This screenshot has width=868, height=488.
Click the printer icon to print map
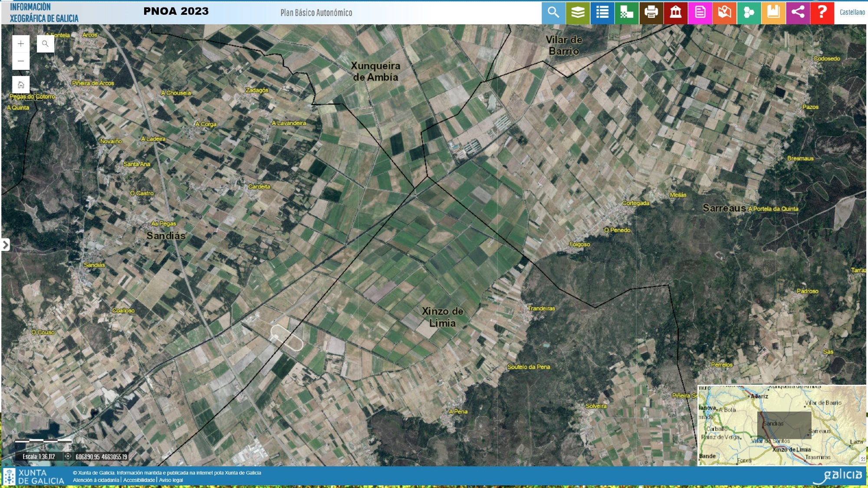click(651, 12)
